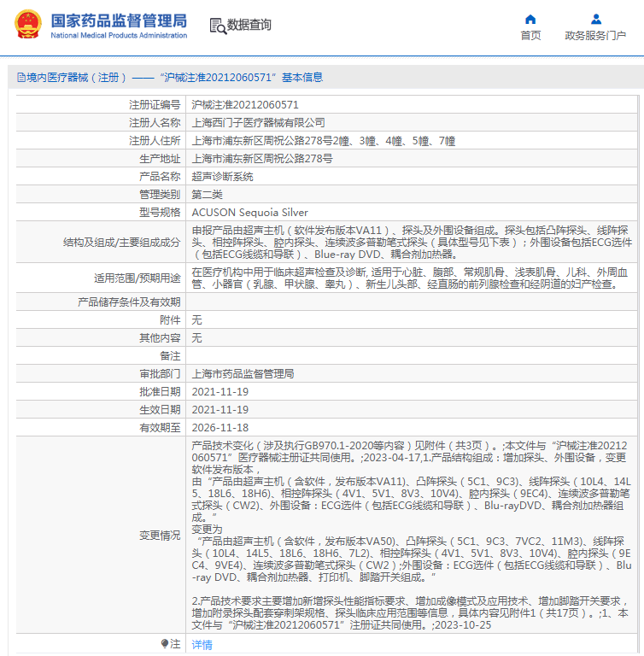This screenshot has width=644, height=656.
Task: Select model ACUSON Sequoia Silver
Action: point(249,213)
